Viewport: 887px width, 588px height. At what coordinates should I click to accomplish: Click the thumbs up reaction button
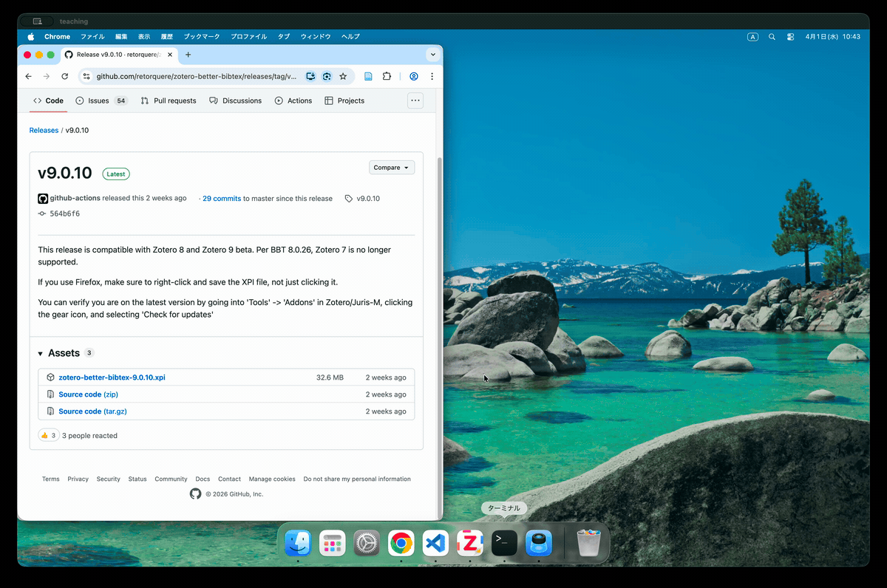click(x=48, y=436)
